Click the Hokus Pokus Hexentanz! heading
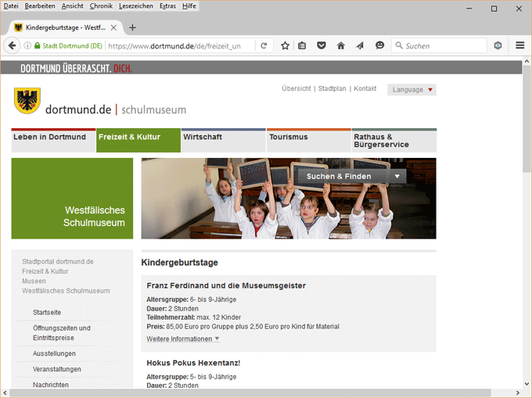The image size is (532, 398). point(193,363)
